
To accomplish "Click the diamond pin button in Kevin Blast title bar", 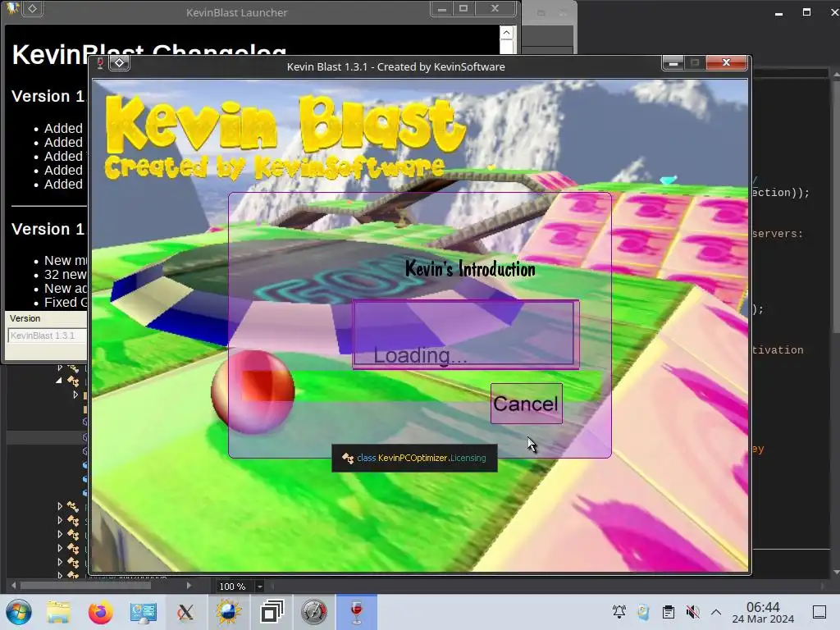I will [x=120, y=63].
